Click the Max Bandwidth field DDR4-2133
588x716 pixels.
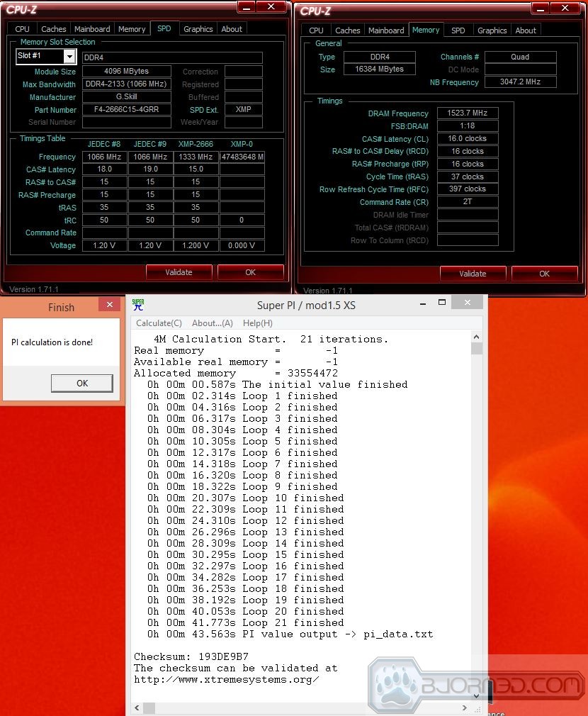click(x=126, y=84)
